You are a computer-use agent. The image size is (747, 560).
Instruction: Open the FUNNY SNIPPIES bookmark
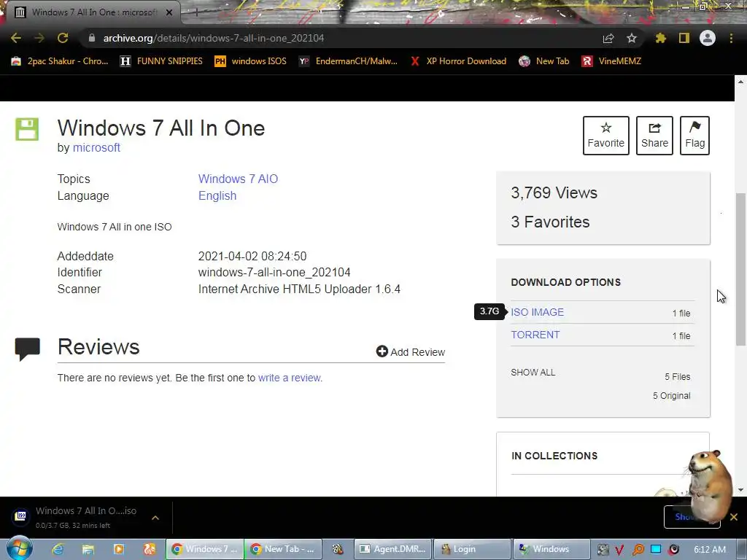tap(161, 61)
